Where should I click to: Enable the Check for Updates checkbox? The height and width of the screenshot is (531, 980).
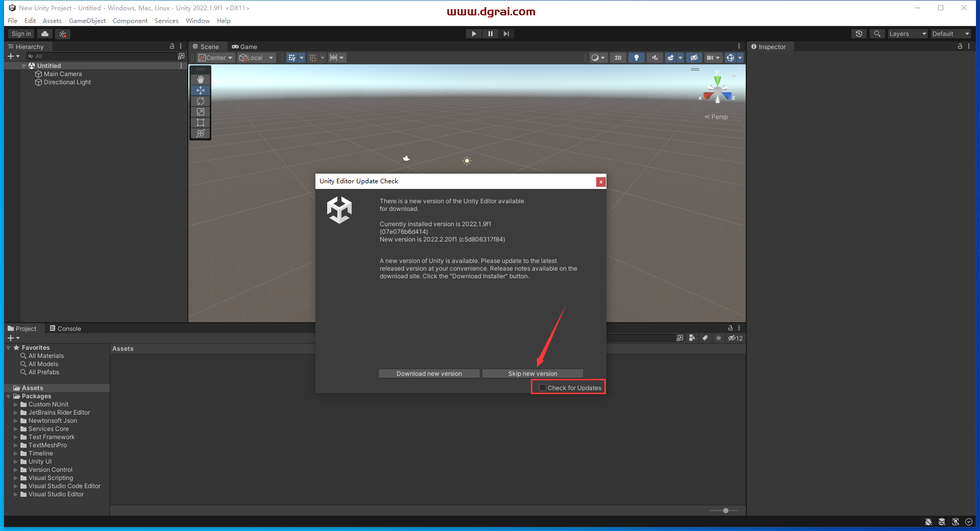543,388
